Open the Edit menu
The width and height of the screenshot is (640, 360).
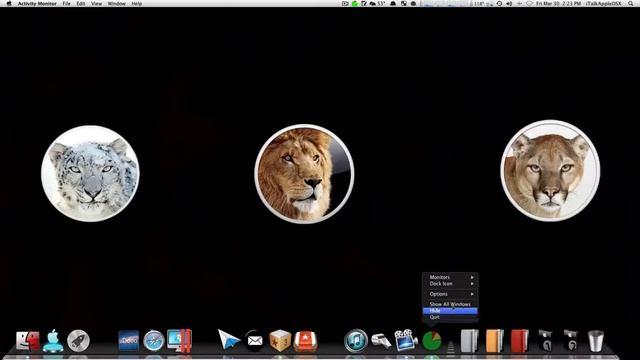[81, 3]
